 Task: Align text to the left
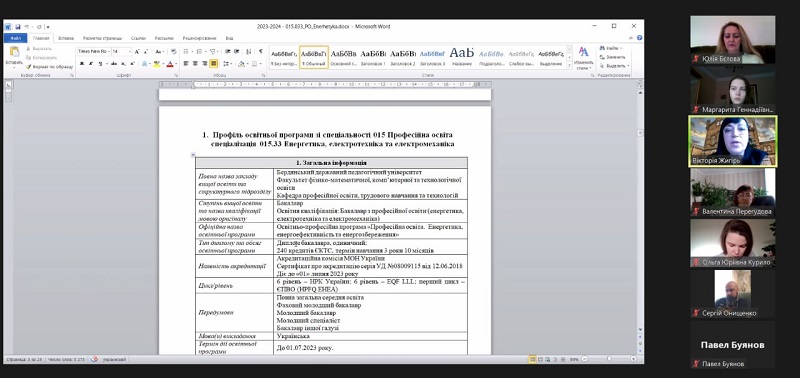(186, 64)
